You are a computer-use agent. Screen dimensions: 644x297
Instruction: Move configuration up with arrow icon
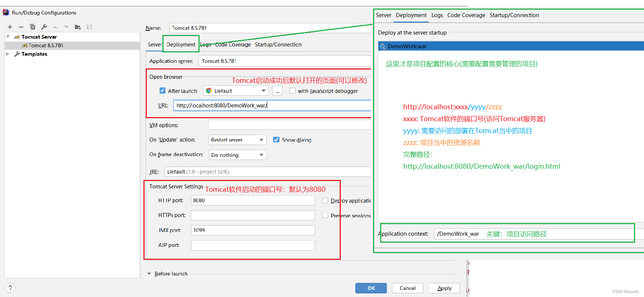[55, 27]
